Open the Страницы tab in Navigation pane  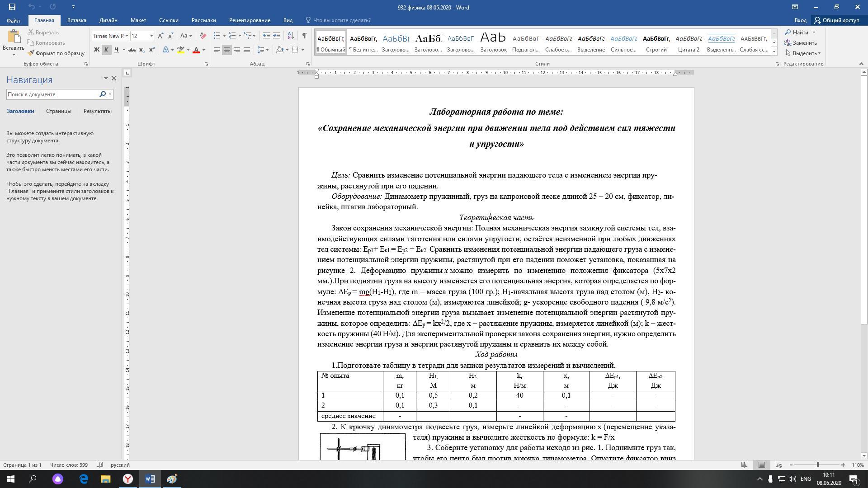(58, 111)
